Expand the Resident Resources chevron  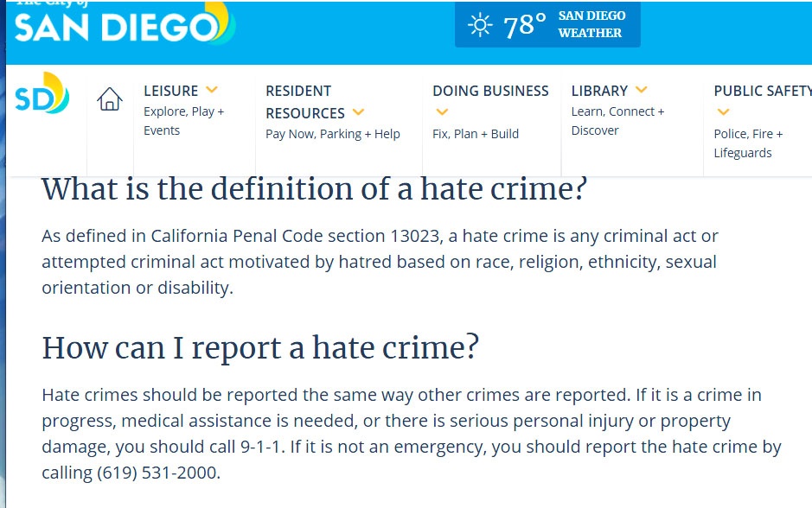[x=358, y=111]
